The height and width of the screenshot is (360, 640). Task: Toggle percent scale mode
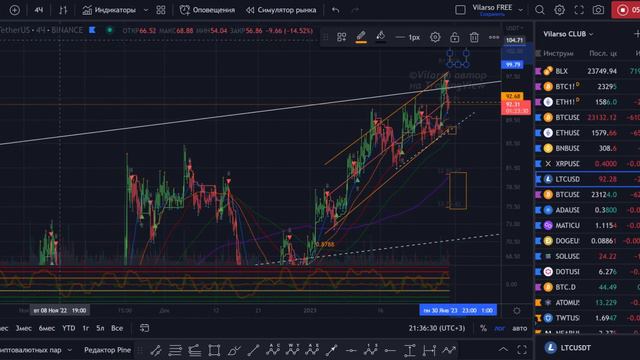coord(483,328)
